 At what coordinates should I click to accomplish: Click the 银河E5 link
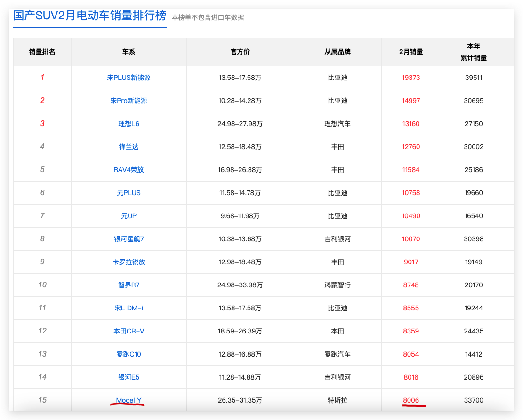pos(129,377)
